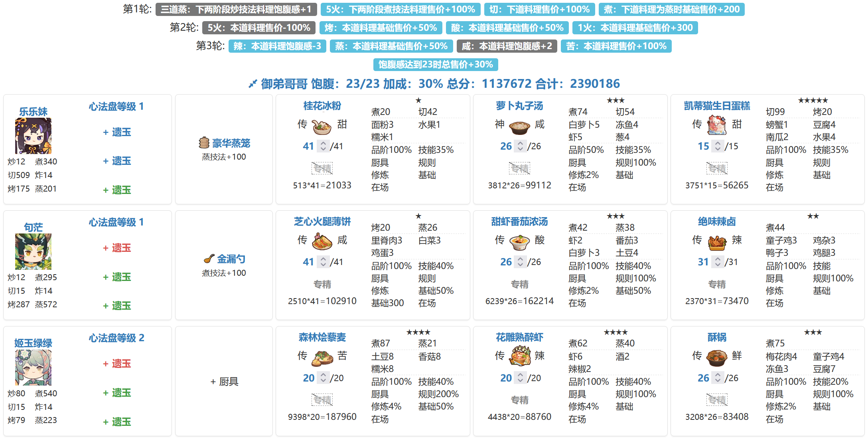This screenshot has width=868, height=439.
Task: Click the 花雕熟醉虾 dish icon
Action: pyautogui.click(x=519, y=356)
